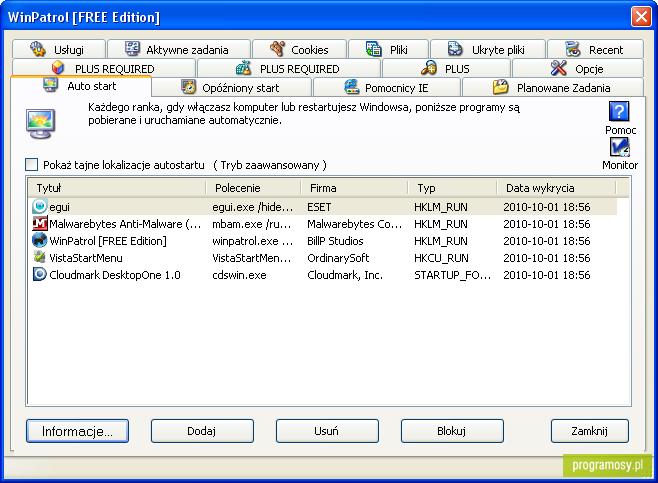Sort list by Firma column header

354,188
